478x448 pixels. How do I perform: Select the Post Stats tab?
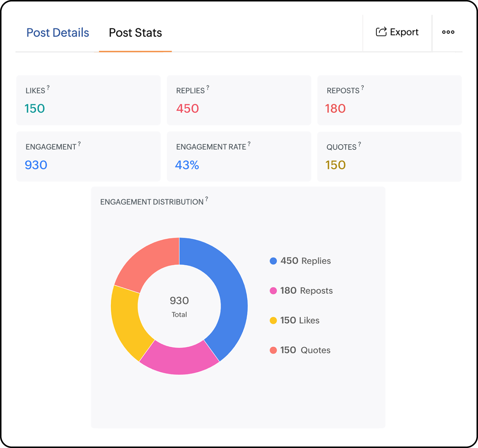tap(135, 32)
